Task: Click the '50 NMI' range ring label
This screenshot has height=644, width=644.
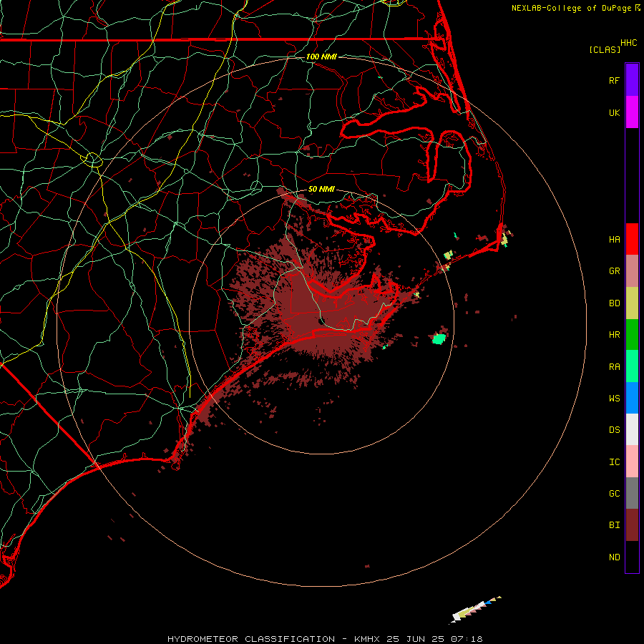Action: [x=321, y=189]
